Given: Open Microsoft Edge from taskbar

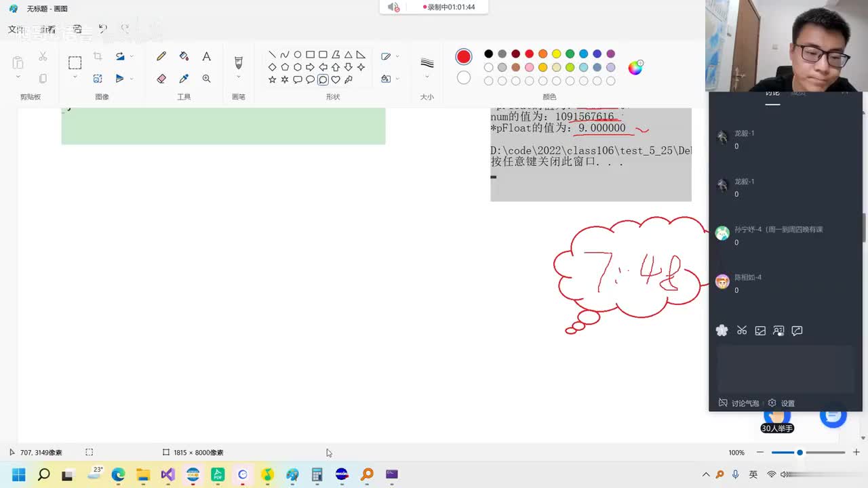Looking at the screenshot, I should tap(118, 474).
